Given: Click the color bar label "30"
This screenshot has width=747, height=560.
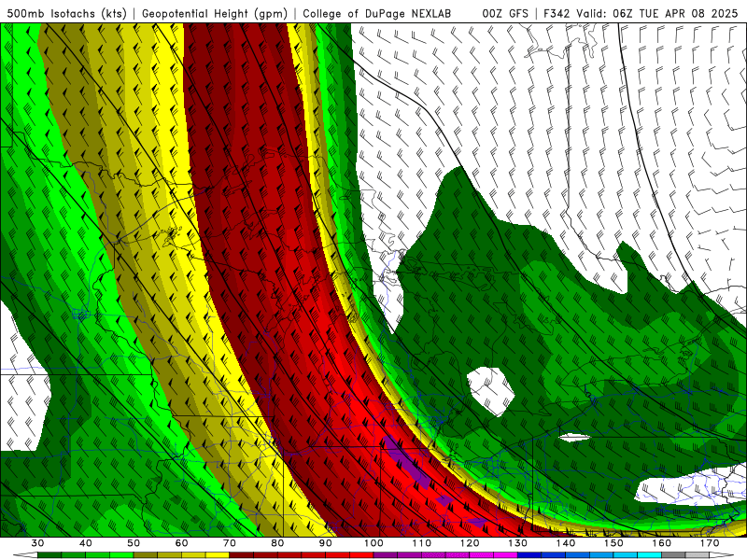Looking at the screenshot, I should click(37, 543).
